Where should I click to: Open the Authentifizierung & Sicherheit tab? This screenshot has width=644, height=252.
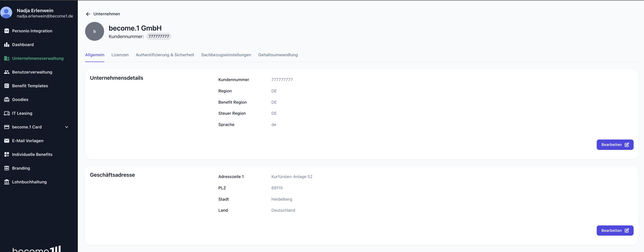pos(165,55)
